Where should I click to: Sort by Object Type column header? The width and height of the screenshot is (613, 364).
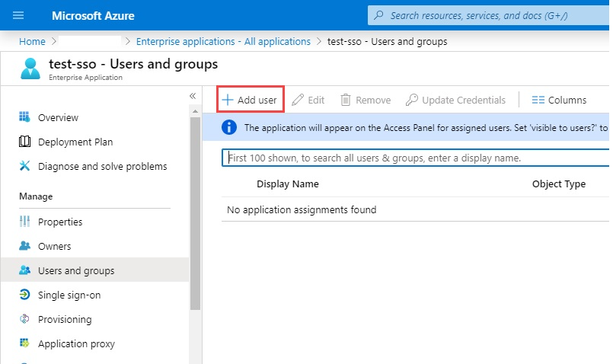tap(559, 184)
